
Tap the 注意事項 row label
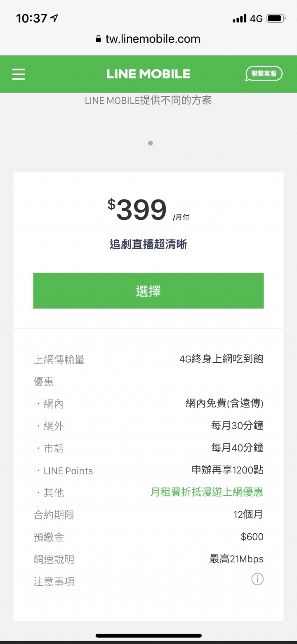click(54, 582)
